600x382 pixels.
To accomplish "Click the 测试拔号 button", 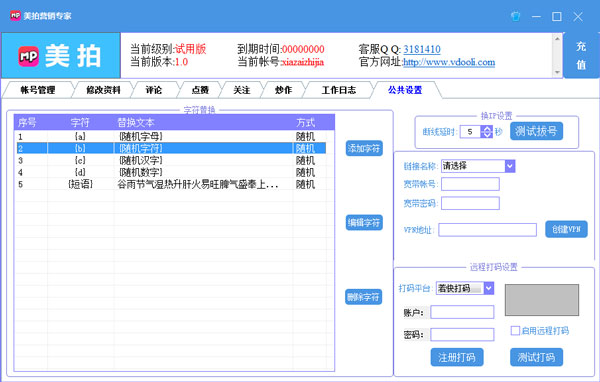I will pyautogui.click(x=536, y=131).
